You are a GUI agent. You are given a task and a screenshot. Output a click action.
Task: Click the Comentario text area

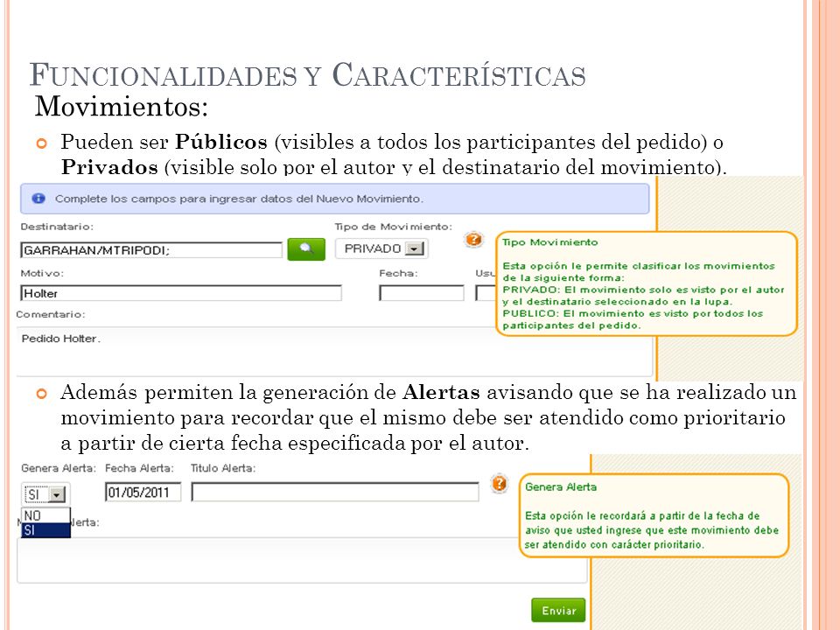[x=335, y=352]
